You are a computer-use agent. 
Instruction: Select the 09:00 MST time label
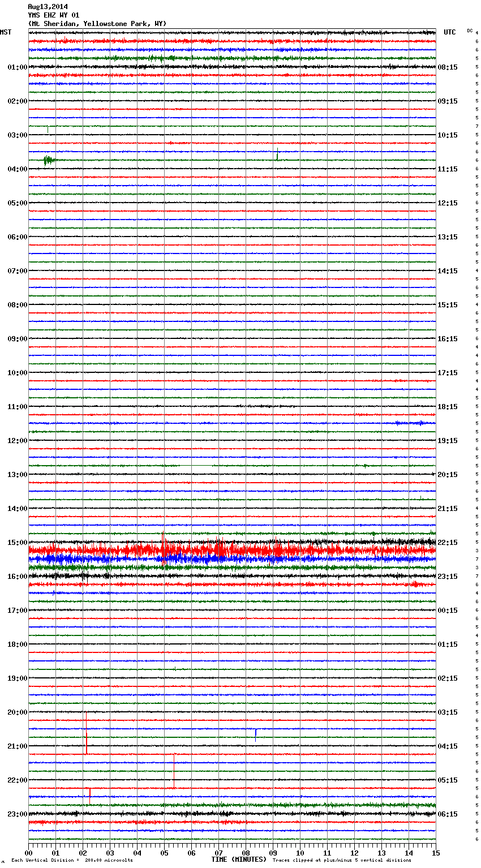tap(18, 339)
